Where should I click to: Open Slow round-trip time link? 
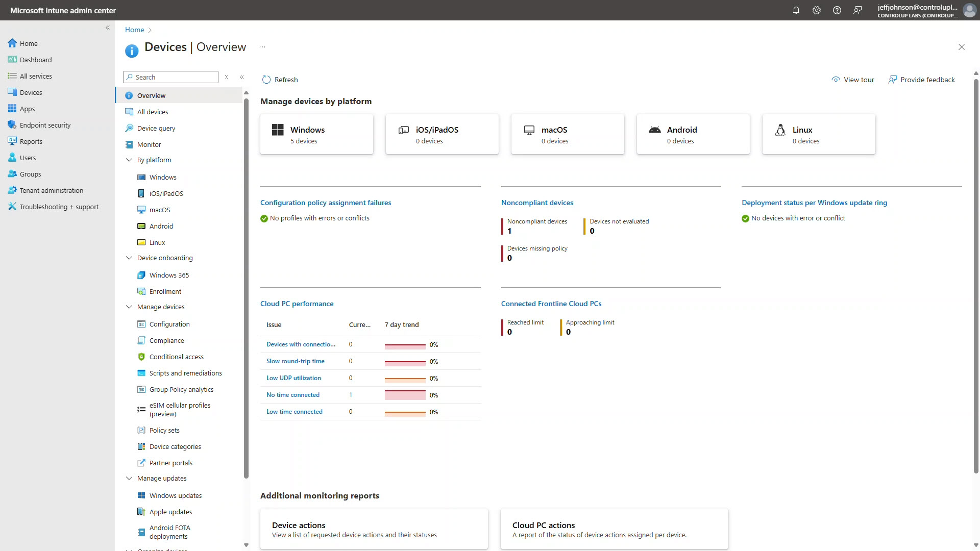295,361
